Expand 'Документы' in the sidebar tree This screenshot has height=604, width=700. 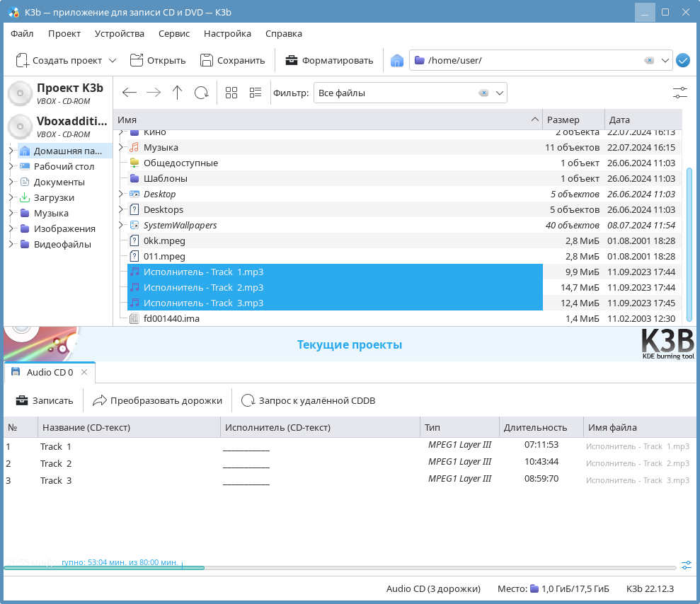point(11,182)
